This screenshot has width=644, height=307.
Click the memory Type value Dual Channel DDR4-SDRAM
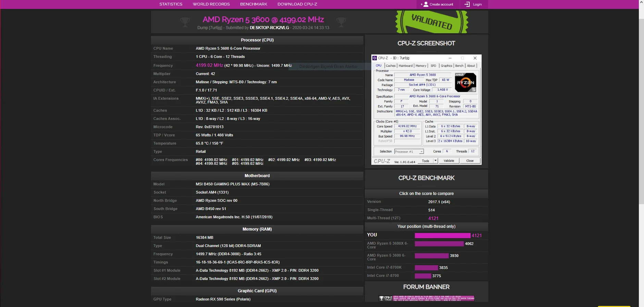(228, 246)
